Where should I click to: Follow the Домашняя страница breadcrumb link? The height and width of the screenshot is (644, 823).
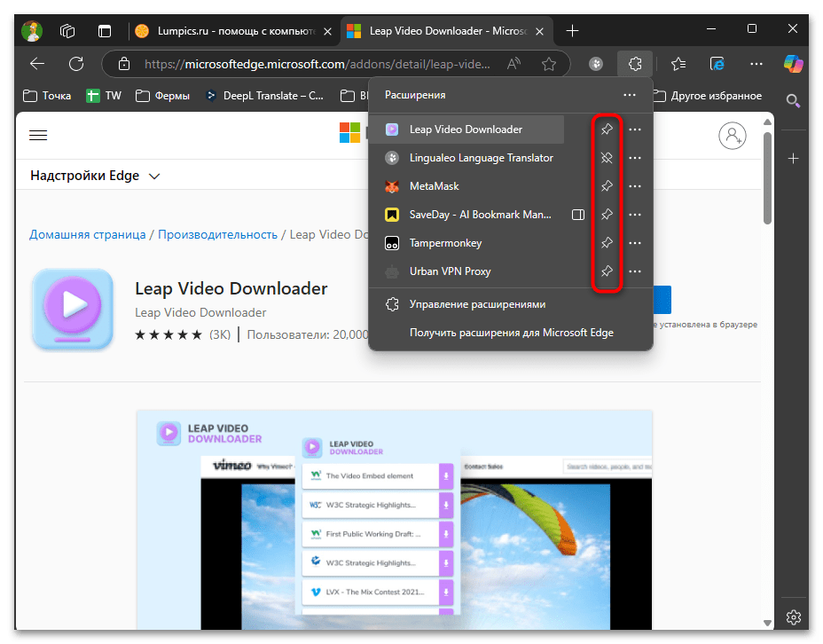tap(87, 234)
